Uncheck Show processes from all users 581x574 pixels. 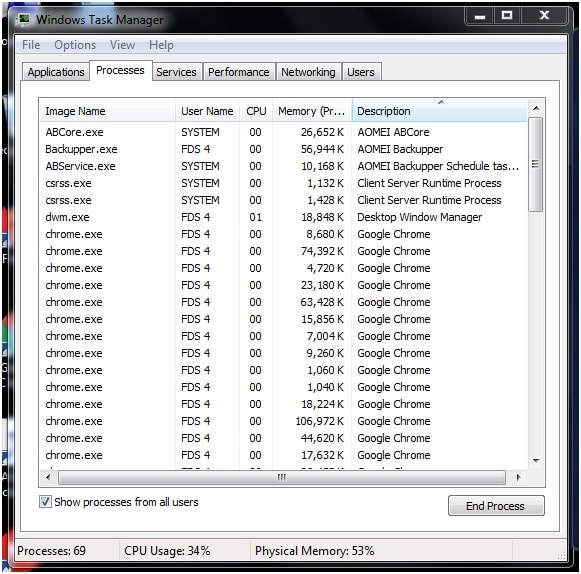[46, 502]
